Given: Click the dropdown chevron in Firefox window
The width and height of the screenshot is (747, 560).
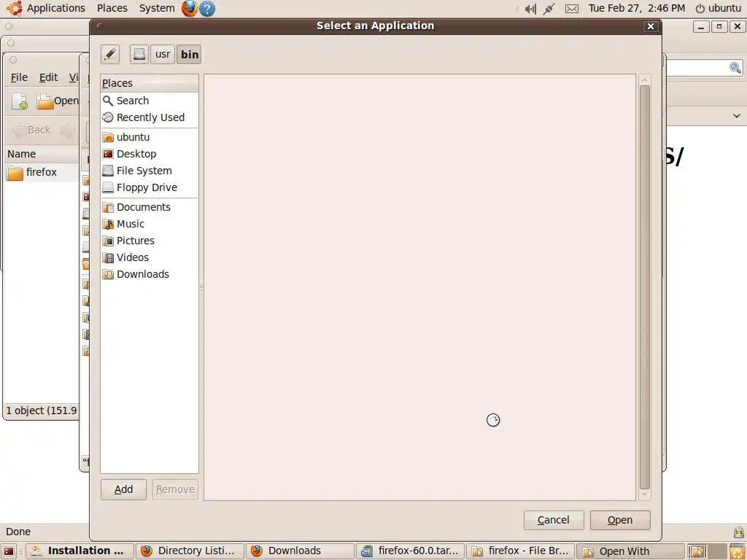Looking at the screenshot, I should tap(737, 116).
